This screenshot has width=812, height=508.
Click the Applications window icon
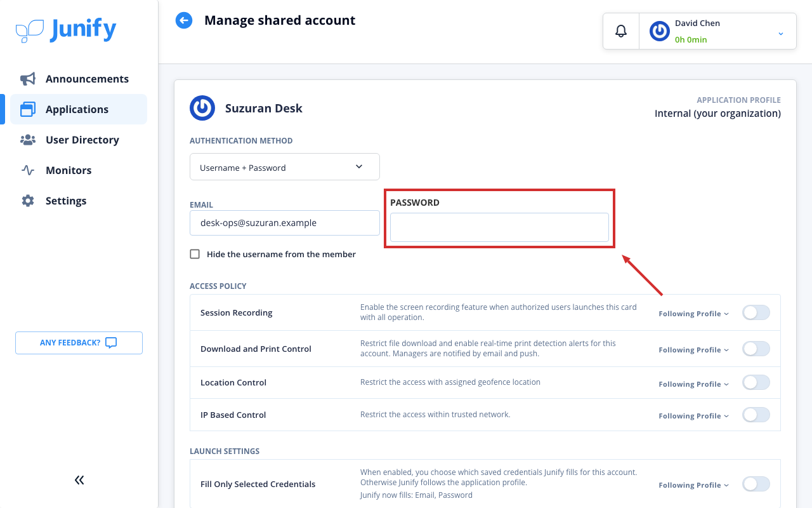click(28, 109)
